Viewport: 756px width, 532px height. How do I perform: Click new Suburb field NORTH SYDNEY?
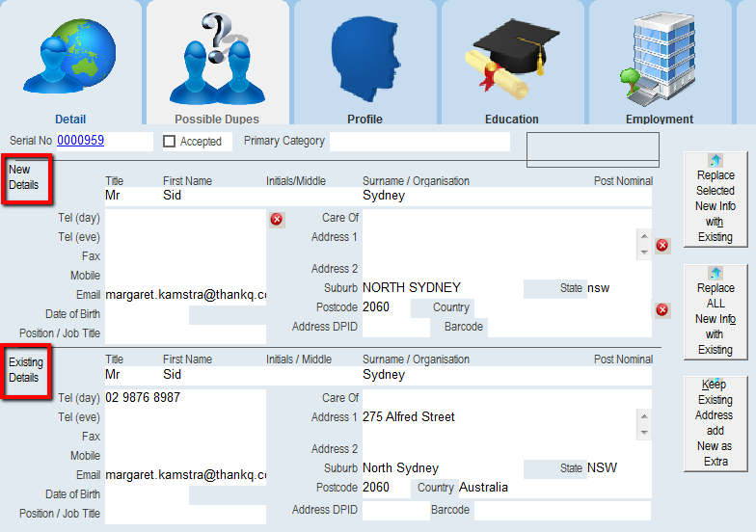pyautogui.click(x=441, y=288)
